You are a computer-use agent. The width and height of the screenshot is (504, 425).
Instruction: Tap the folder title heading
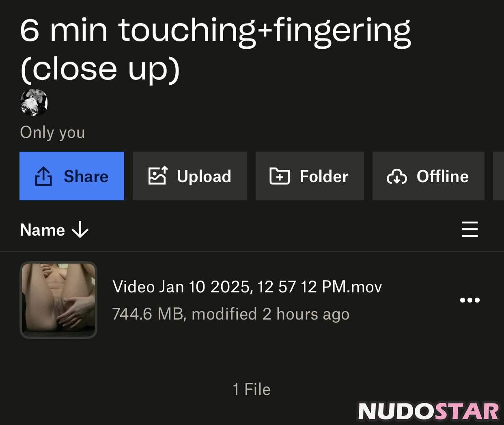pyautogui.click(x=215, y=49)
